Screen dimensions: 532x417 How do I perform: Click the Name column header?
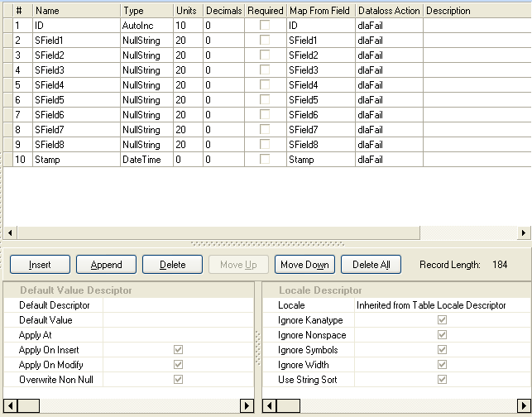(x=76, y=11)
